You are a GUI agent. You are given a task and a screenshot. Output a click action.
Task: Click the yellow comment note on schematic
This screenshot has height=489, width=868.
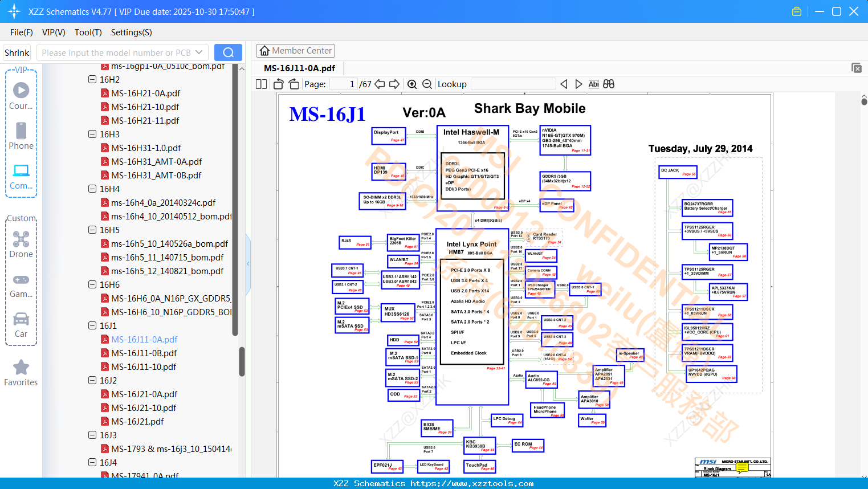(742, 468)
